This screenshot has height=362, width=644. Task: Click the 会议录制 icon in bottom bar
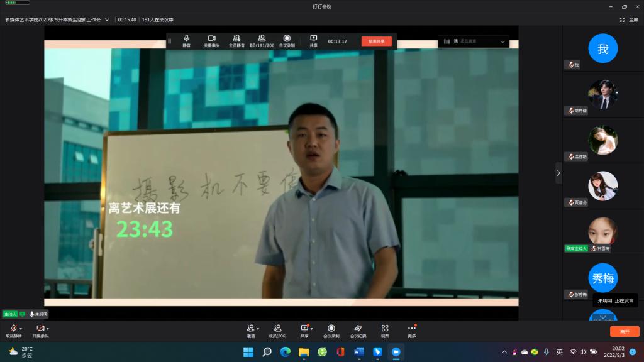click(x=331, y=329)
